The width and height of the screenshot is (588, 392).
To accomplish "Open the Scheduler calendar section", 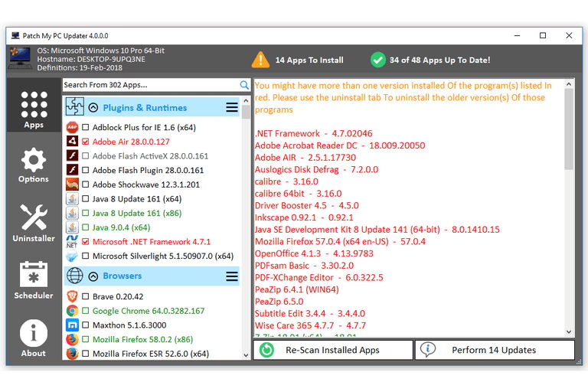I will [34, 280].
